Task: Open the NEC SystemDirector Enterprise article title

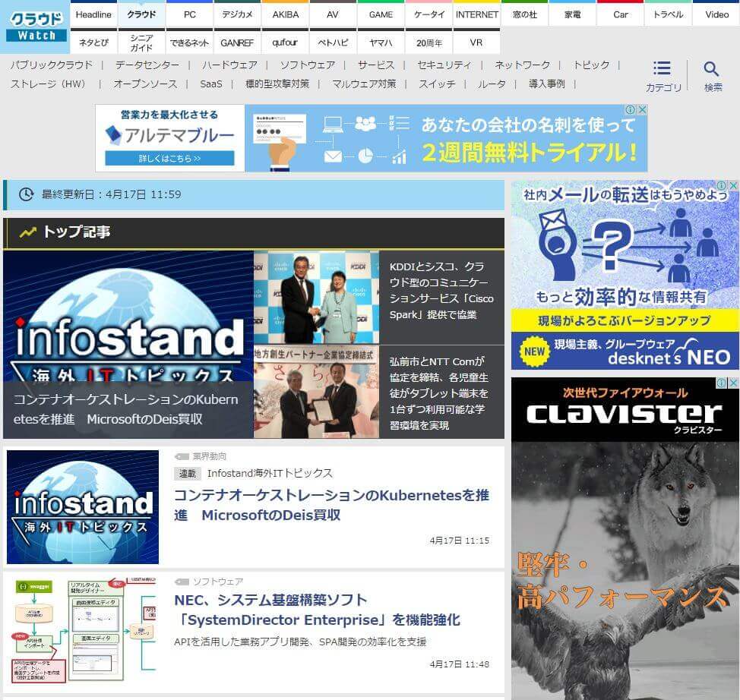Action: click(x=317, y=610)
